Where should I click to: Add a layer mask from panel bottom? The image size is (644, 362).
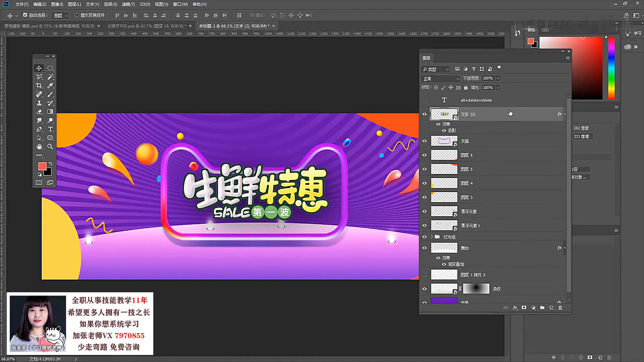[524, 308]
